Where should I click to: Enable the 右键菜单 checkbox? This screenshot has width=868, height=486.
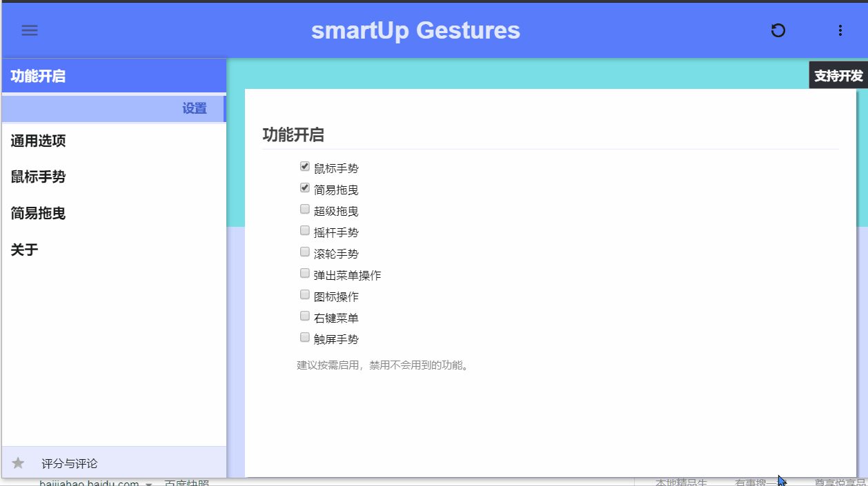[x=305, y=316]
